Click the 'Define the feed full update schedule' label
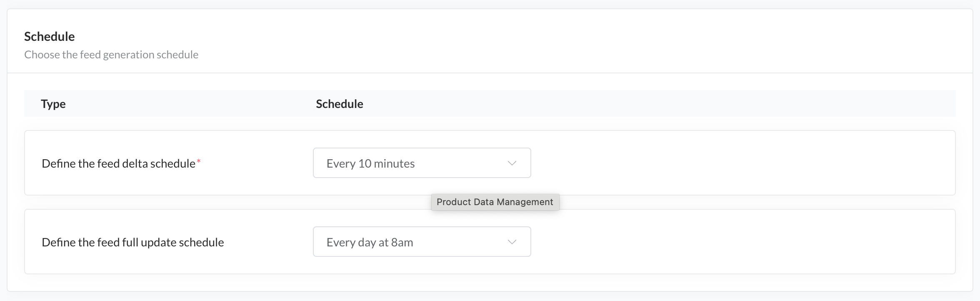980x301 pixels. pos(132,242)
